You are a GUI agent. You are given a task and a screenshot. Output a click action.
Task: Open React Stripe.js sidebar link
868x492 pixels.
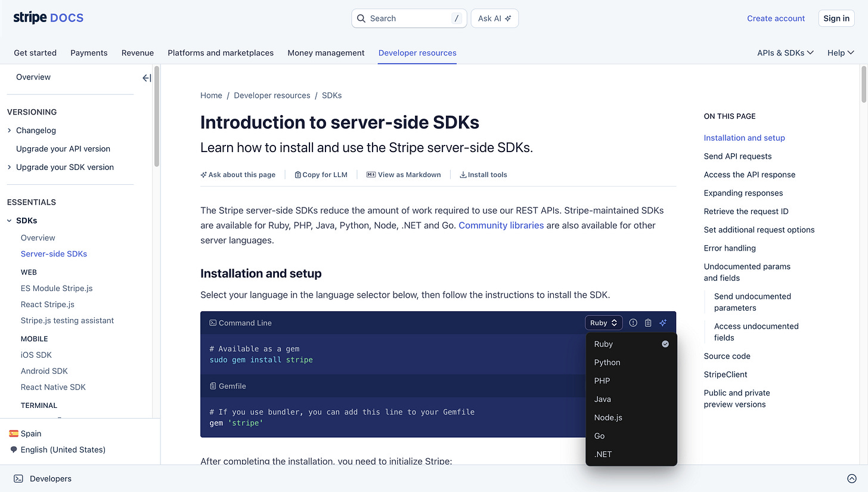click(48, 304)
